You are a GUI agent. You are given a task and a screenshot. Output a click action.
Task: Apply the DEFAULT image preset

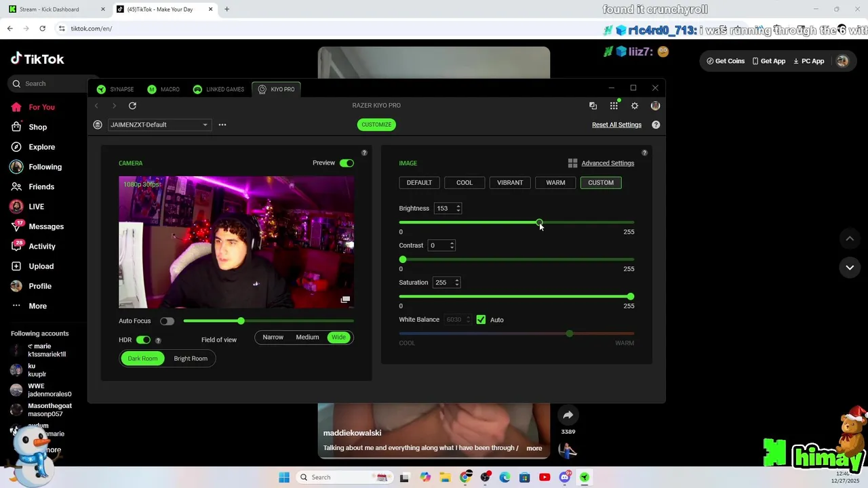pos(419,183)
